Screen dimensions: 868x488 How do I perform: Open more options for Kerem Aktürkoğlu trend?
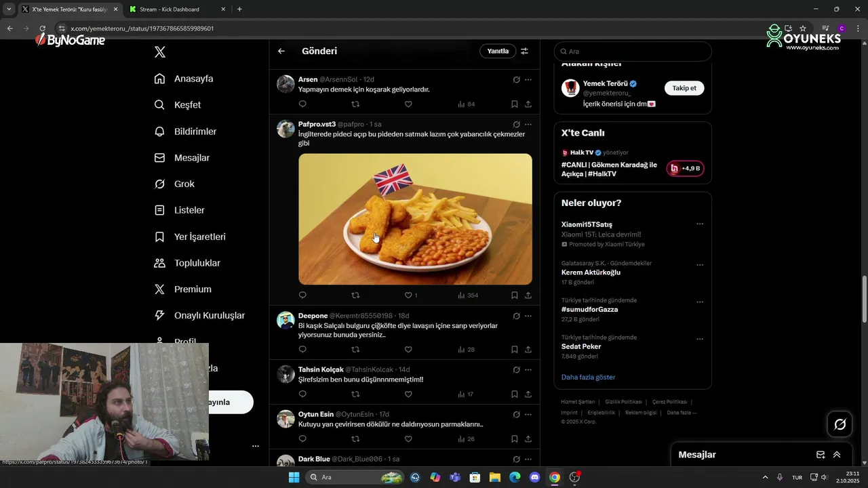click(700, 265)
